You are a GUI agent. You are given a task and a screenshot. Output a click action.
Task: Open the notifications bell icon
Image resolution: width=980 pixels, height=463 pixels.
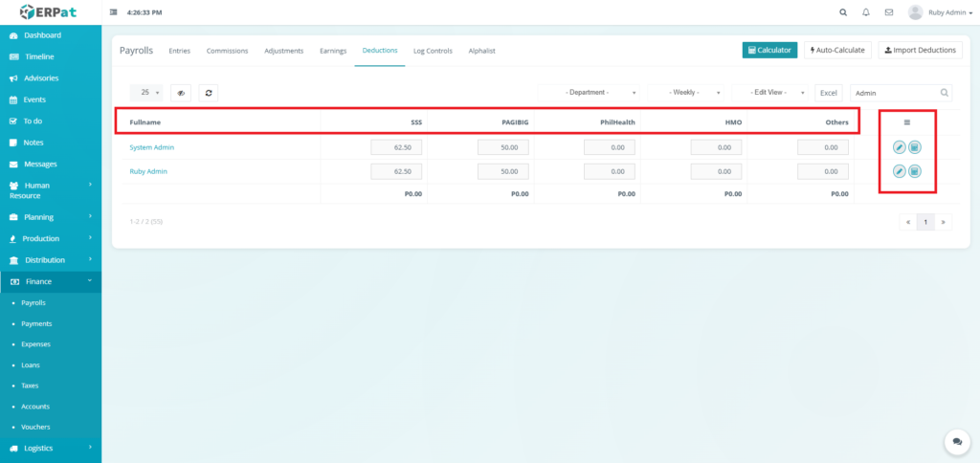pos(866,12)
